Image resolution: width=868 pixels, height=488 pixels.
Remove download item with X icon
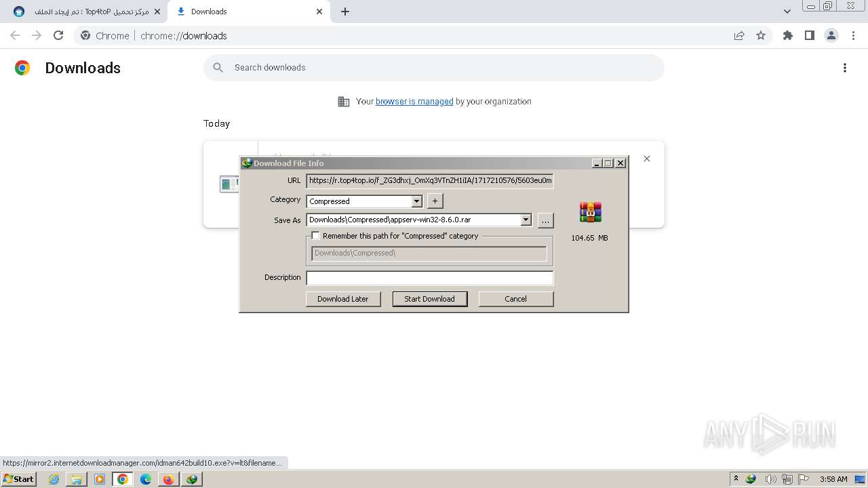pyautogui.click(x=647, y=159)
